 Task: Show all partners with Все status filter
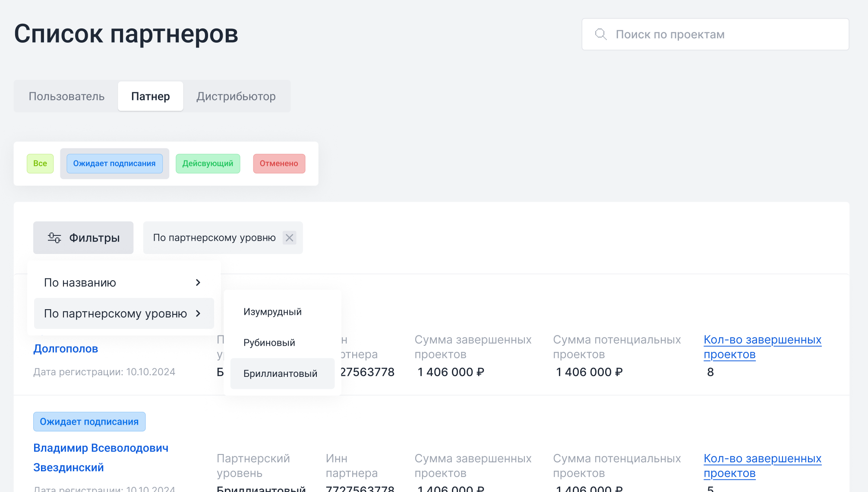pyautogui.click(x=40, y=163)
